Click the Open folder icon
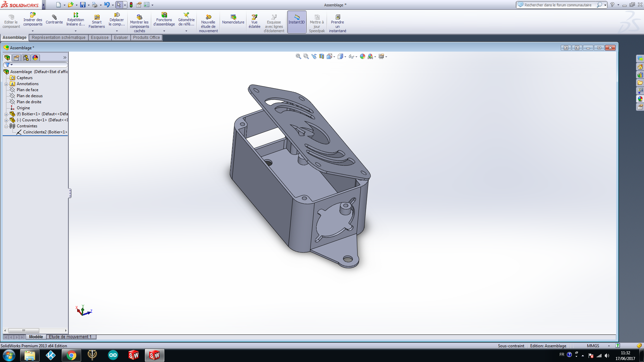644x362 pixels. [70, 5]
